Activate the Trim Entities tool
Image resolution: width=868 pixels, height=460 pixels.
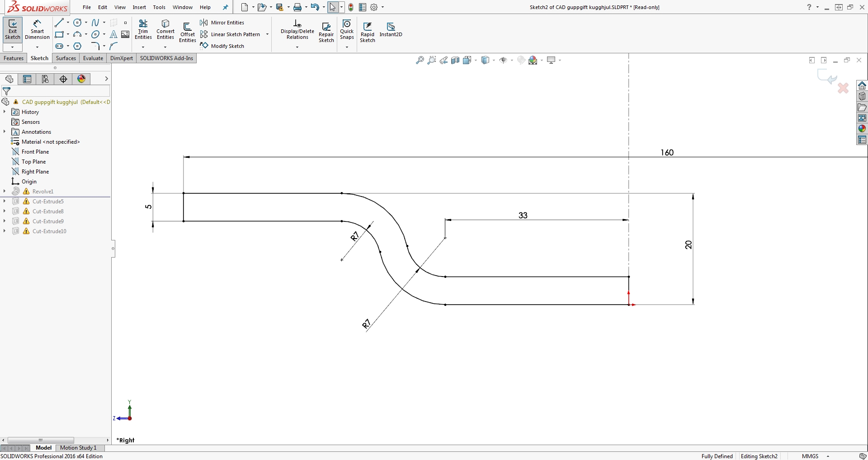[143, 29]
